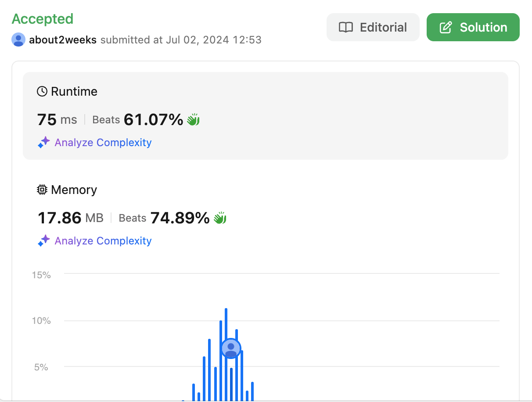Open the Editorial page
Viewport: 532px width, 402px height.
coord(373,27)
